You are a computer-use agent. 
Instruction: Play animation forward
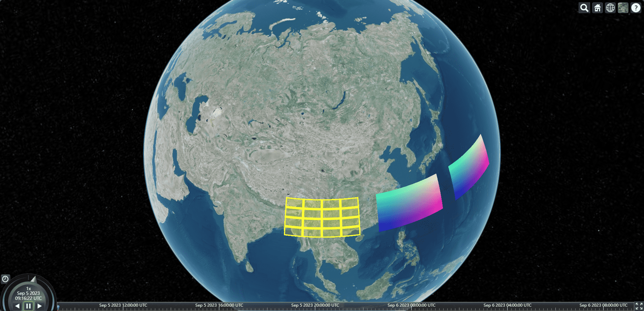40,306
